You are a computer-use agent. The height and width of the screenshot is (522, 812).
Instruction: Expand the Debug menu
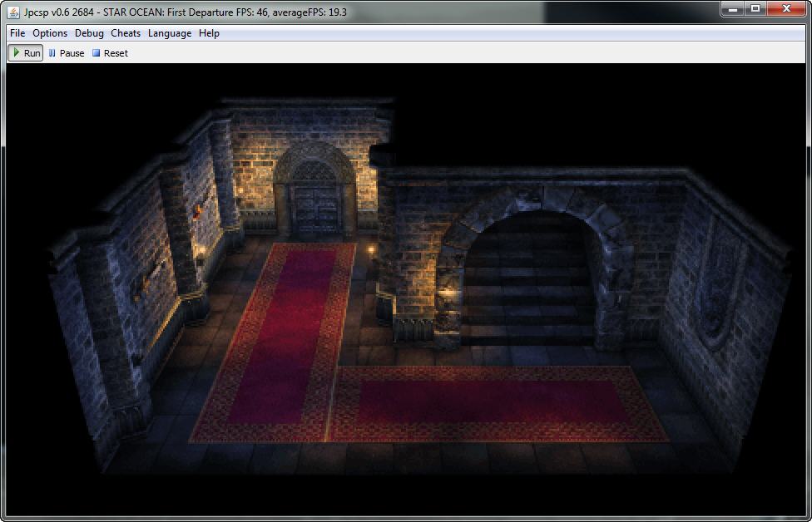89,33
